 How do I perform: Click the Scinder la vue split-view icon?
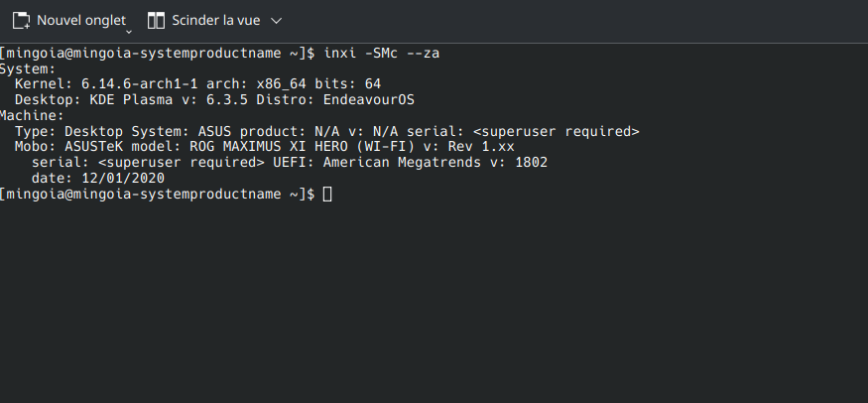point(156,21)
